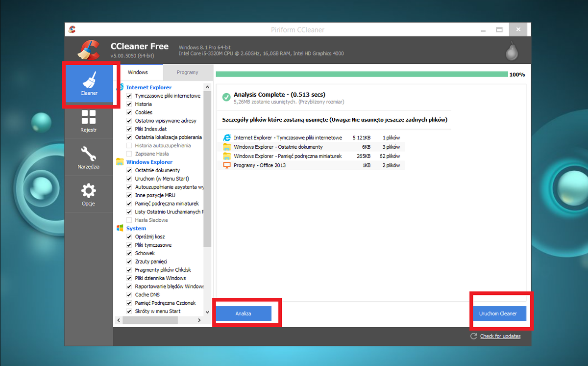The image size is (588, 366).
Task: Click Pliki dziennika Windows item
Action: click(161, 278)
